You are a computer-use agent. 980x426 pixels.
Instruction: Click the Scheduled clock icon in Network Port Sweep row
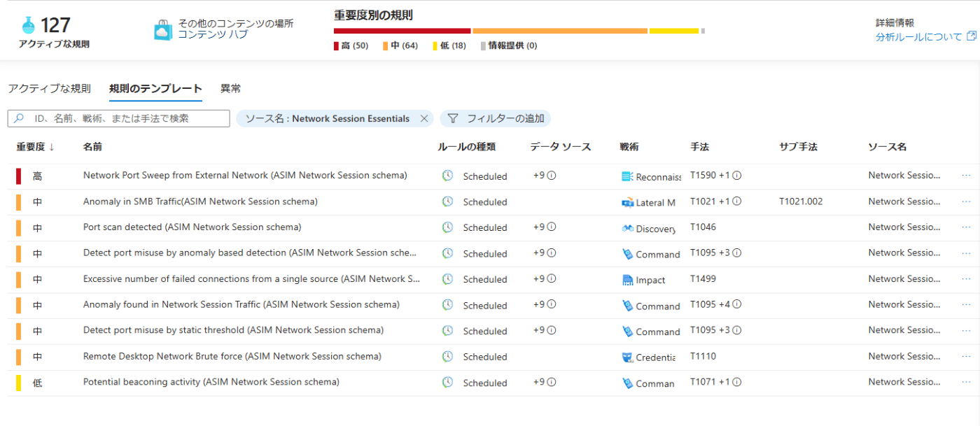pos(447,176)
